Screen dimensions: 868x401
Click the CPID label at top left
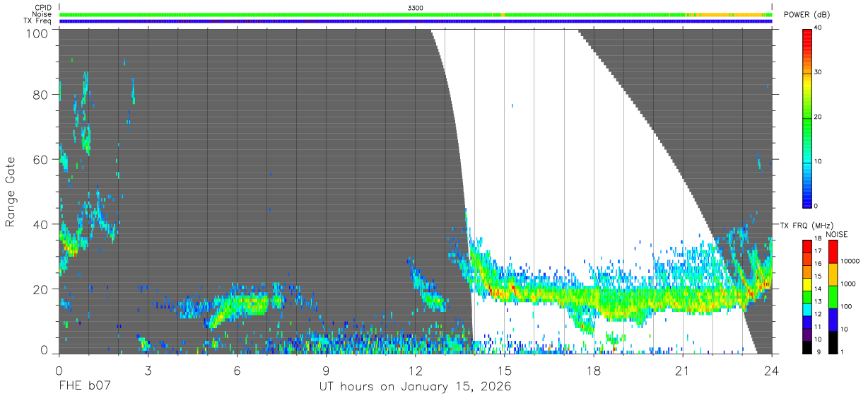[43, 7]
